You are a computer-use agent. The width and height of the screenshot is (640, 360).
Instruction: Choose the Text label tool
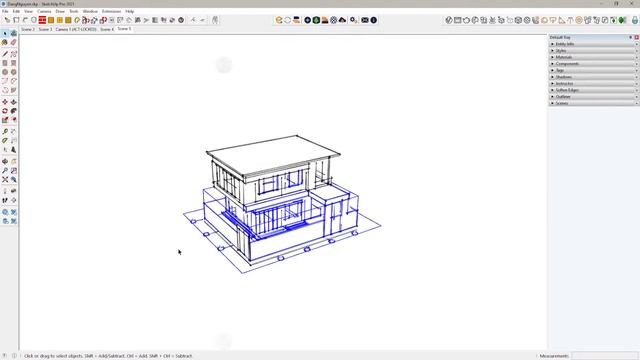click(x=13, y=140)
